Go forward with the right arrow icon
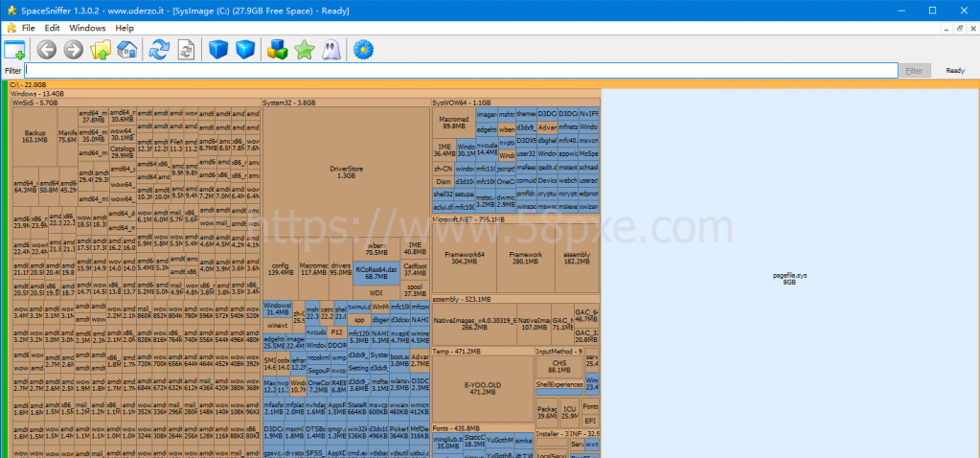The height and width of the screenshot is (458, 980). click(x=73, y=50)
